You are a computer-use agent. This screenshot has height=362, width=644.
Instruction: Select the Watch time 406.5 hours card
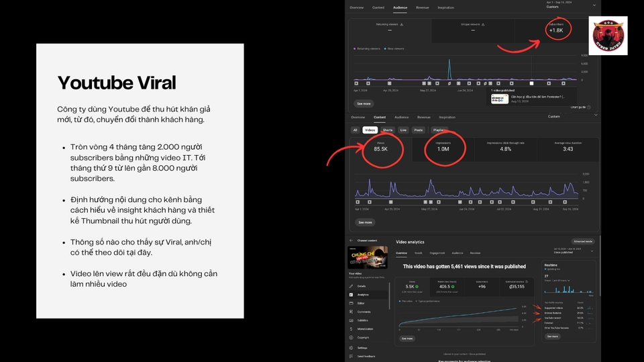point(447,287)
